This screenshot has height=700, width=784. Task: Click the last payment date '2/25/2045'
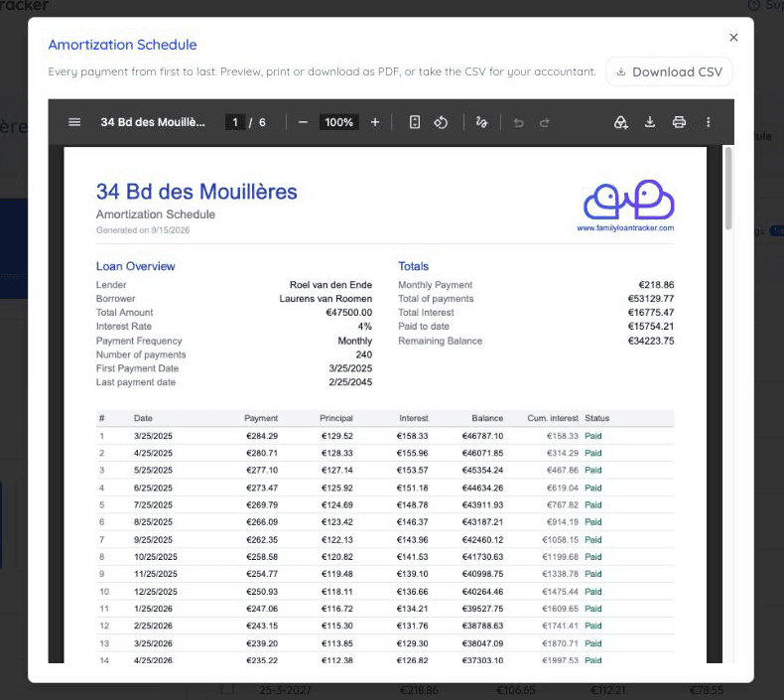[350, 382]
